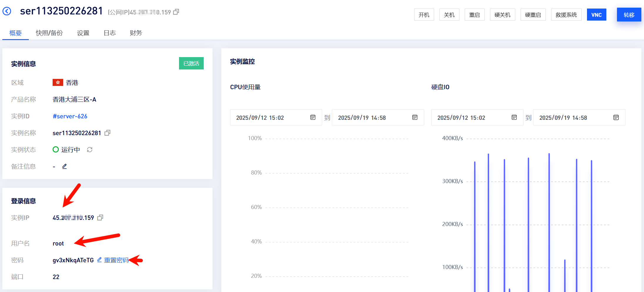Open calendar for CPU usage start date
This screenshot has width=644, height=292.
pos(313,117)
